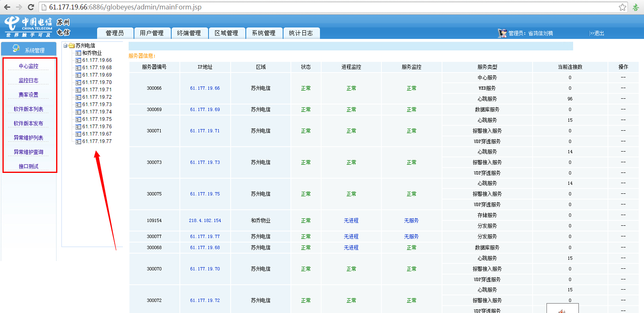Image resolution: width=644 pixels, height=313 pixels.
Task: Click node icon beside 61.177.19.68 in tree
Action: [78, 68]
